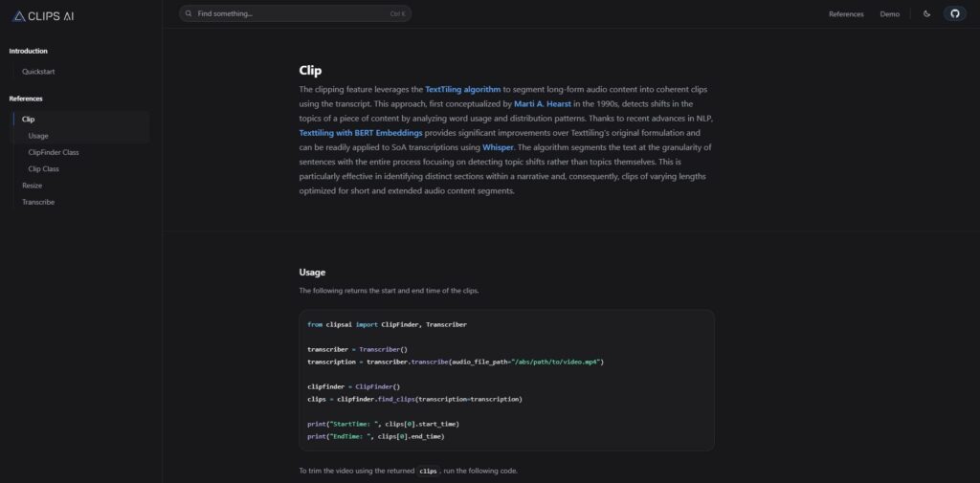Screen dimensions: 980x483
Task: Focus the Find something search field
Action: coord(295,13)
